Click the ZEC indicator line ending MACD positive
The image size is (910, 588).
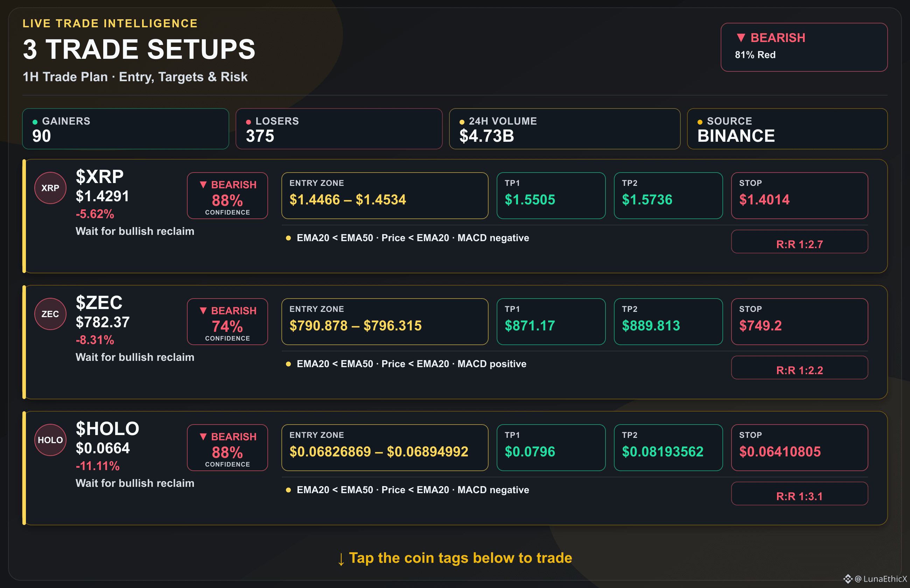coord(406,364)
